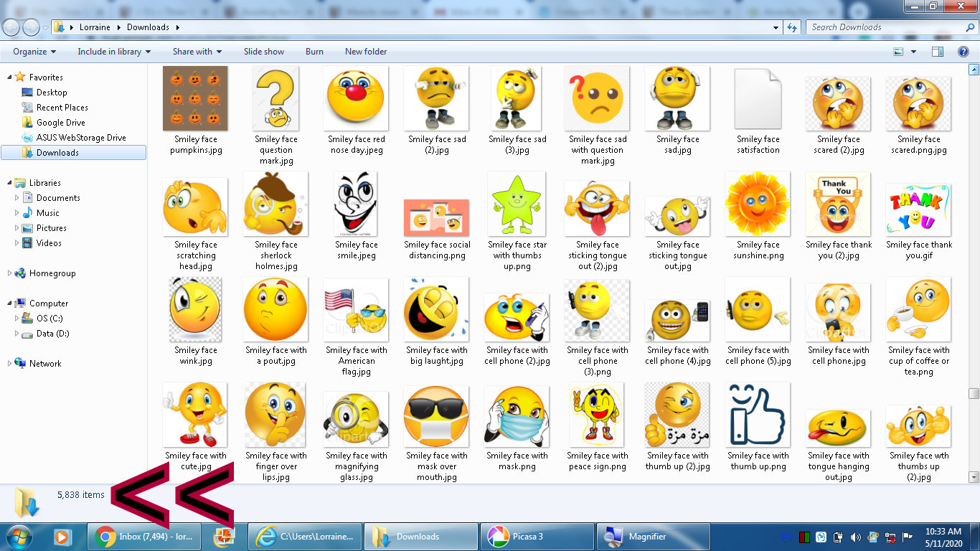980x551 pixels.
Task: Toggle the preview pane button
Action: click(937, 52)
